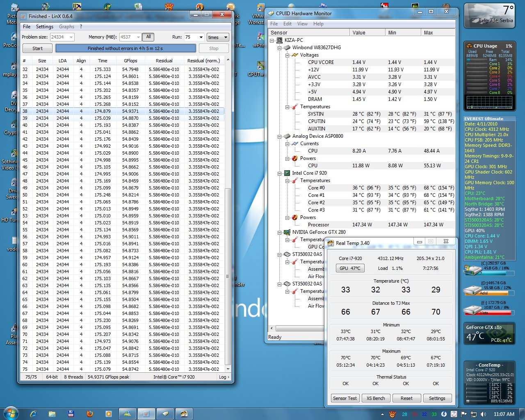Click the Residual (norm.) column header
Viewport: 525px width, 420px height.
pyautogui.click(x=204, y=61)
